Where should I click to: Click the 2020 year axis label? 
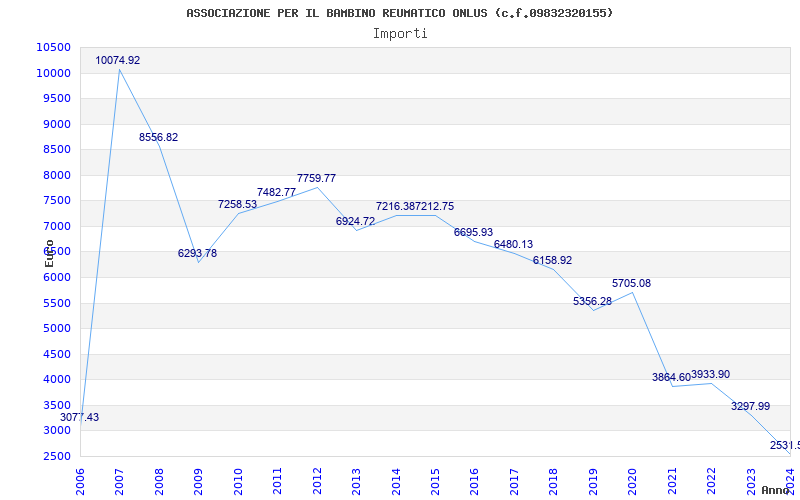(x=633, y=481)
